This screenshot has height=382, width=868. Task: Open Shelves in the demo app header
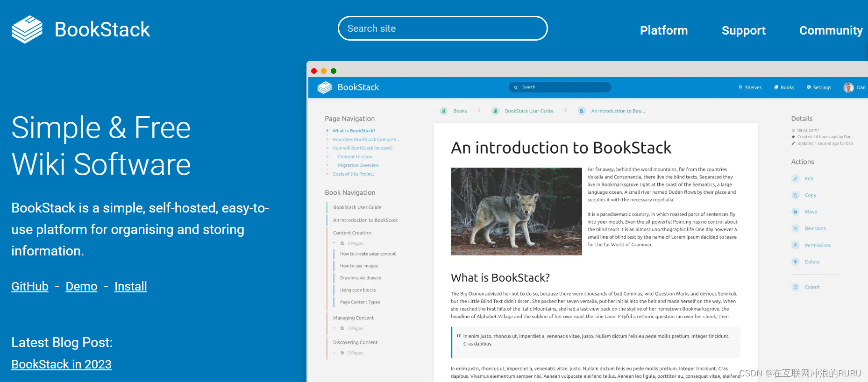tap(750, 87)
